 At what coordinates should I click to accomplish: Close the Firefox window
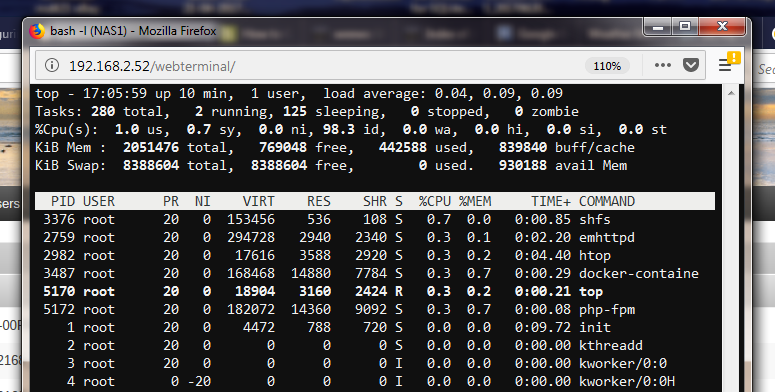click(x=722, y=27)
